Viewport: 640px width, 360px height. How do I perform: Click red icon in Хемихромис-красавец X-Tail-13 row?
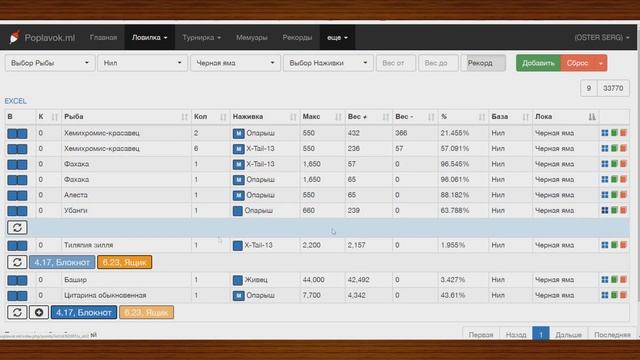(623, 149)
